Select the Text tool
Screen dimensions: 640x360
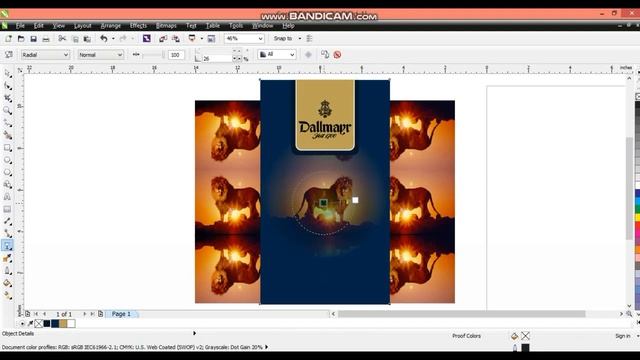tap(7, 197)
